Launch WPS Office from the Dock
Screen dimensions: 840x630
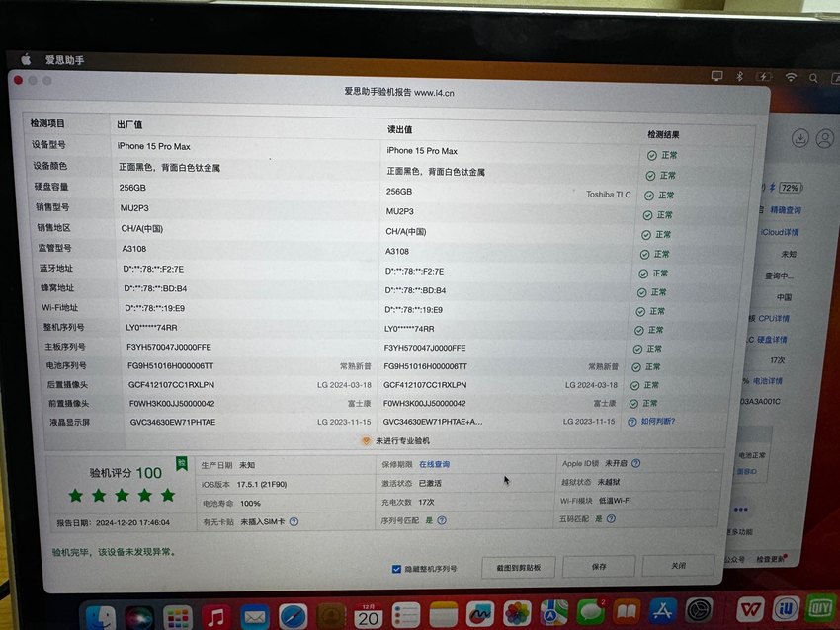click(x=750, y=608)
